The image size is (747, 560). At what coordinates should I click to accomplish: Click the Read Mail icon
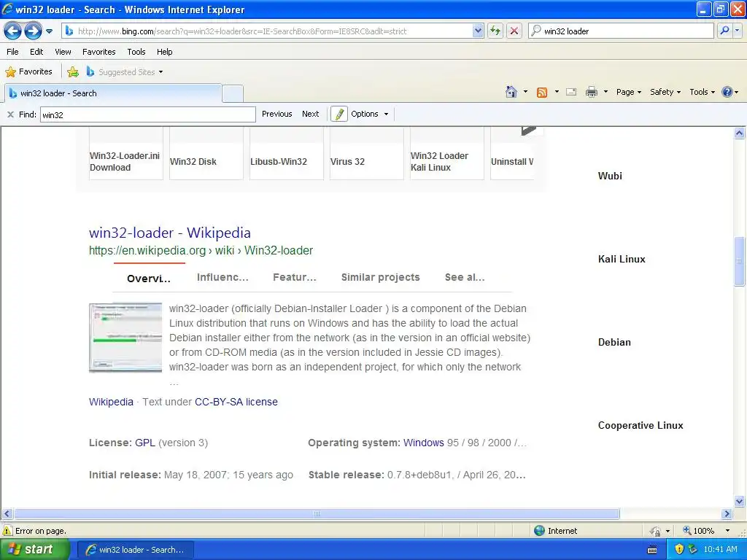coord(571,92)
